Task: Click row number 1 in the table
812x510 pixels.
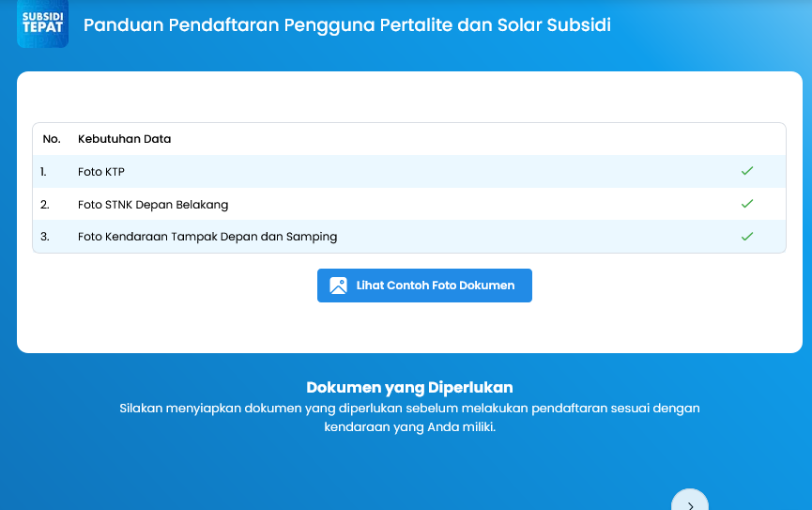Action: coord(43,172)
